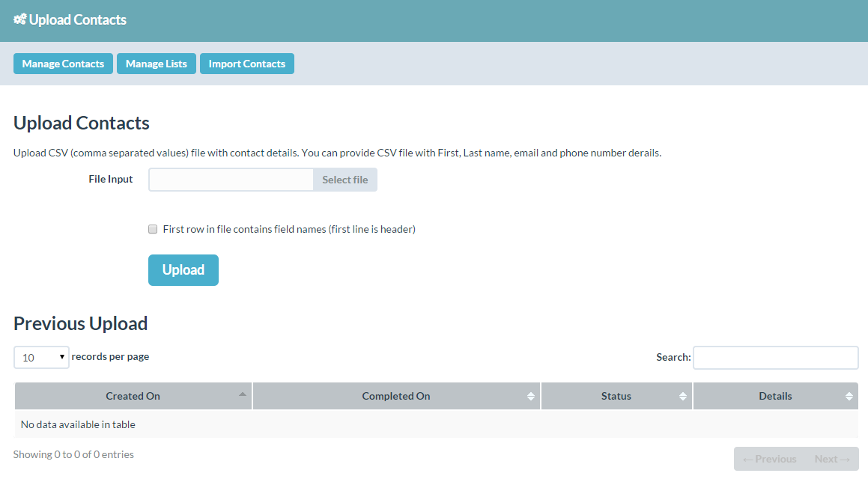Image resolution: width=868 pixels, height=479 pixels.
Task: Click the blue Upload button
Action: 183,270
